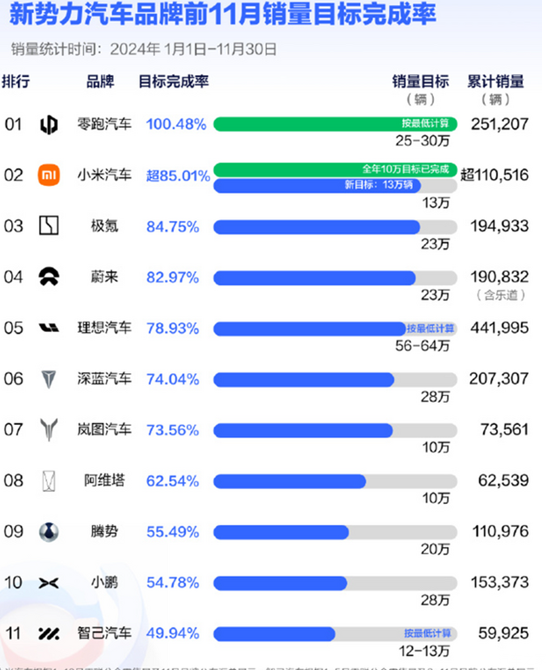Click the 20万 sales target for 腾势
The height and width of the screenshot is (670, 551).
pyautogui.click(x=435, y=549)
